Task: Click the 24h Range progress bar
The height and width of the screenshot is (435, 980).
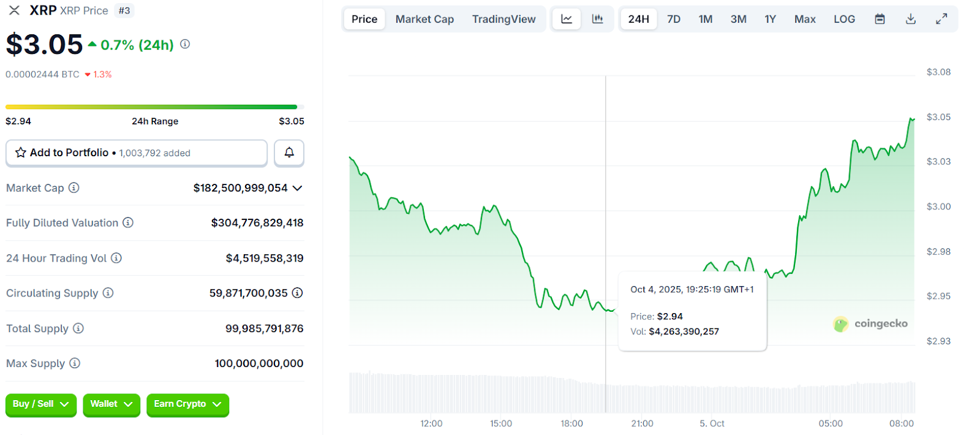Action: pyautogui.click(x=152, y=107)
